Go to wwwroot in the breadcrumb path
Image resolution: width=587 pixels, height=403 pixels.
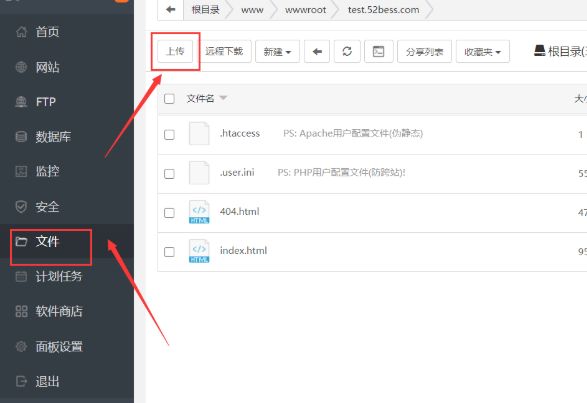305,10
